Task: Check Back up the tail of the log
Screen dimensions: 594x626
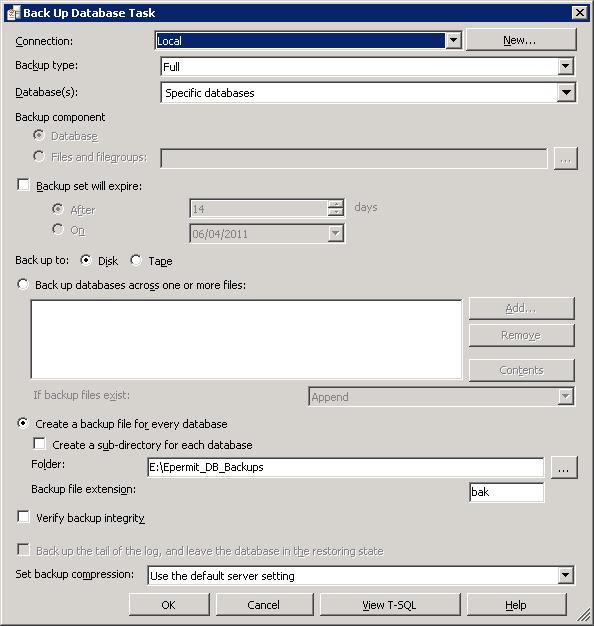Action: (24, 550)
